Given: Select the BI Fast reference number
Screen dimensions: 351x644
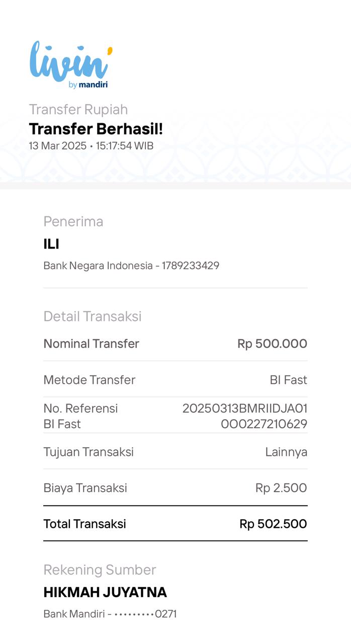Looking at the screenshot, I should [x=245, y=416].
